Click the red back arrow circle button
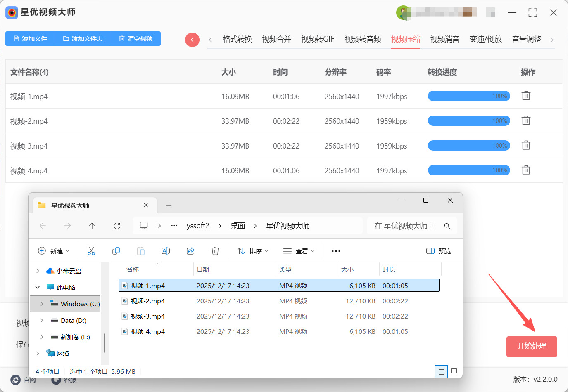Screen dimensions: 568x392 (x=192, y=40)
